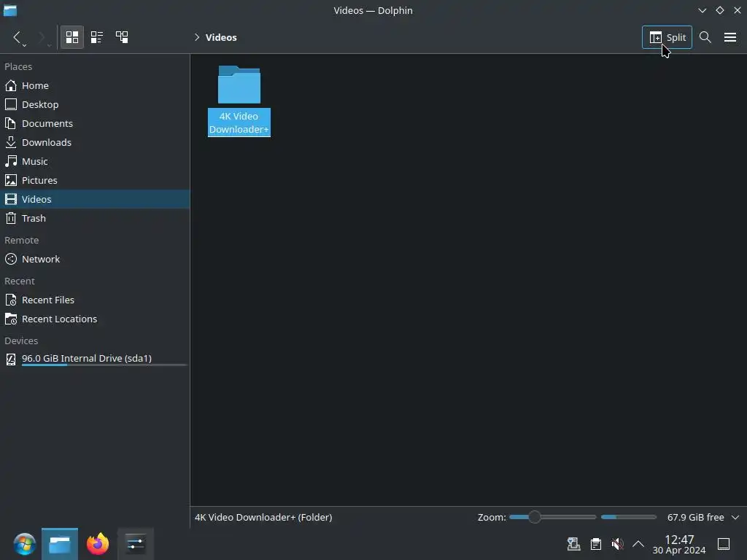Screen dimensions: 747x560
Task: Open Recent Locations entry
Action: [95, 319]
